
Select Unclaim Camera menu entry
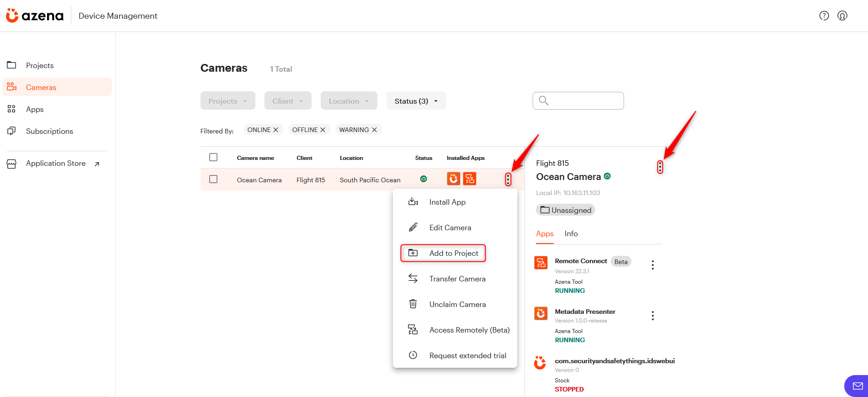coord(455,304)
